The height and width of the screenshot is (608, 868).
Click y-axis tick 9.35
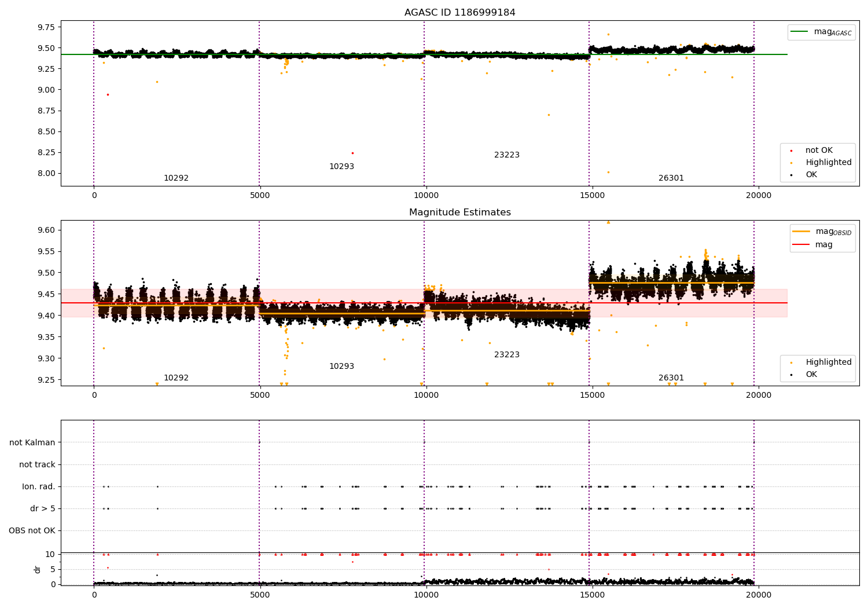click(46, 337)
